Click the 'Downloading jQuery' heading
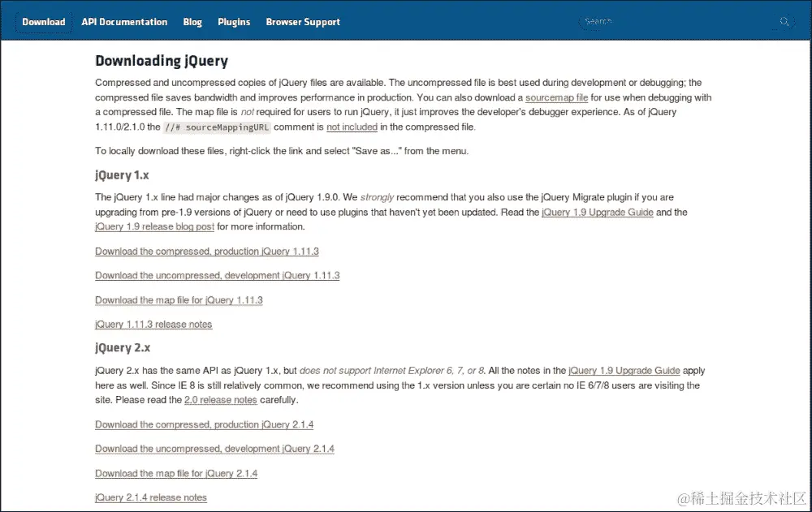812x512 pixels. (x=162, y=61)
